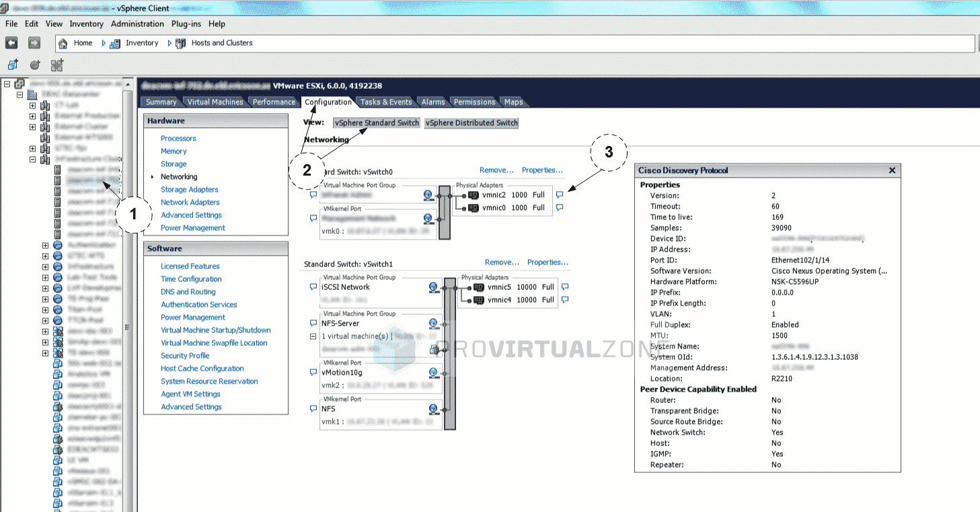Screen dimensions: 980x512
Task: Click the Home house icon in breadcrumb
Action: [x=63, y=43]
